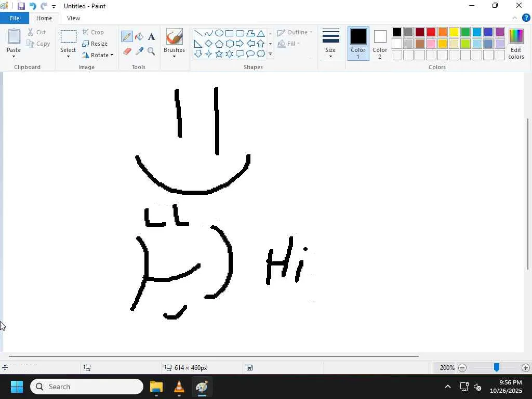Choose the Hexagon shape

[229, 44]
